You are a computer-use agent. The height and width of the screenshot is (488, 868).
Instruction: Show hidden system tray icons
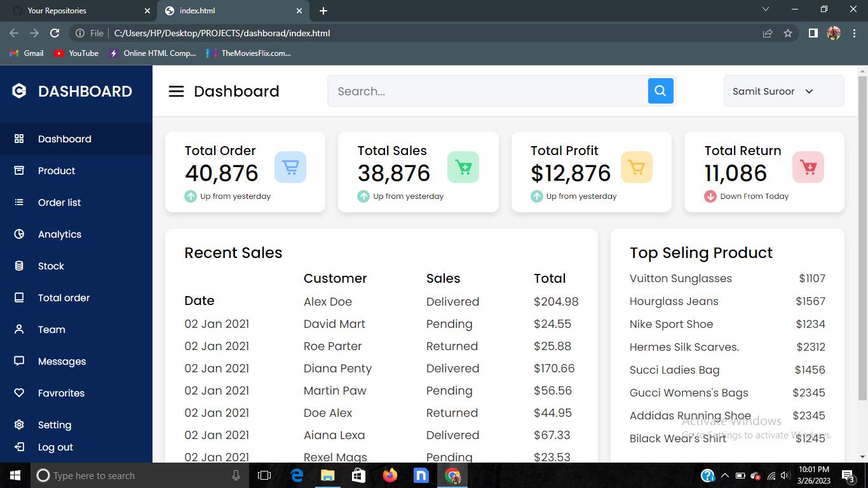click(724, 475)
